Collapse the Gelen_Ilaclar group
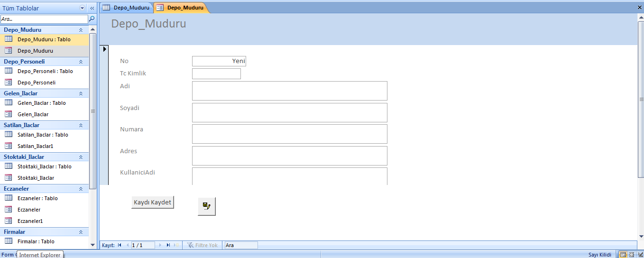 click(81, 93)
